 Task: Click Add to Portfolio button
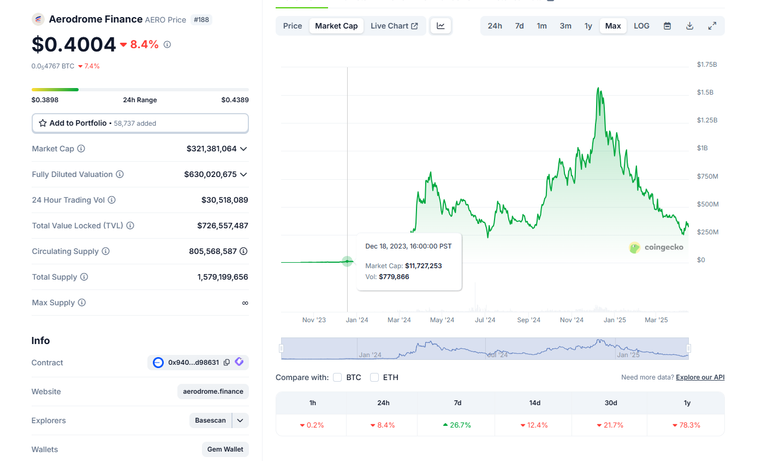[140, 123]
